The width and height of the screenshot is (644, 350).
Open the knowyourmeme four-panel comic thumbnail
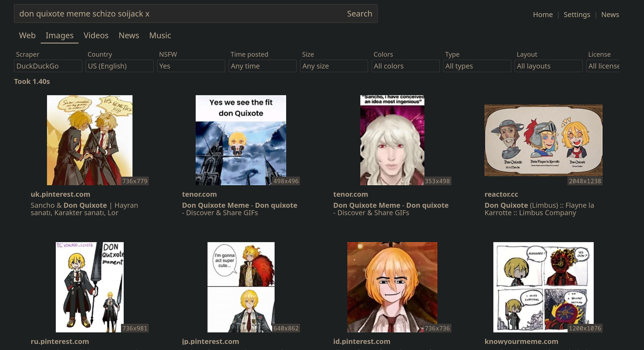click(x=543, y=287)
